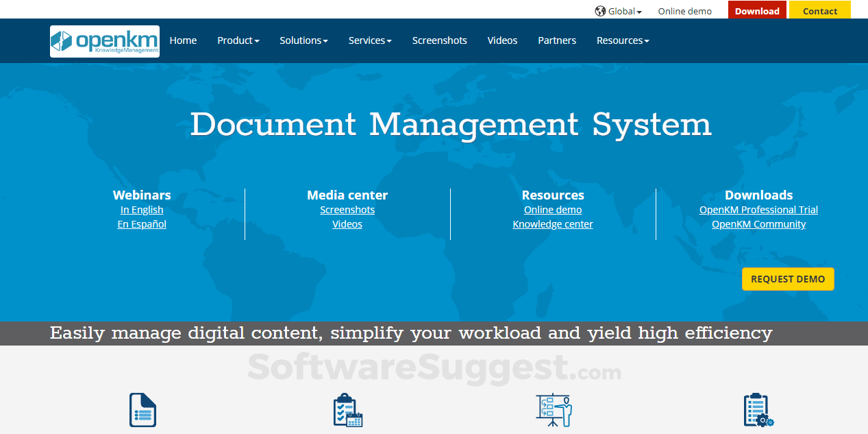The width and height of the screenshot is (868, 434).
Task: Go to the Home menu item
Action: (x=183, y=40)
